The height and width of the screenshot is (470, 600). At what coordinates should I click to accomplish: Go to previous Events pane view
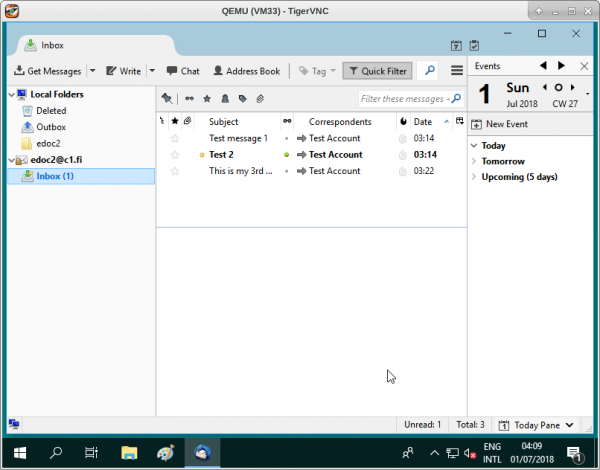pyautogui.click(x=543, y=66)
